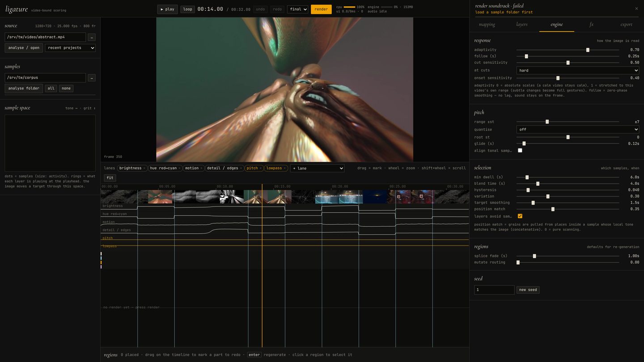Start playback with play button

tap(167, 9)
